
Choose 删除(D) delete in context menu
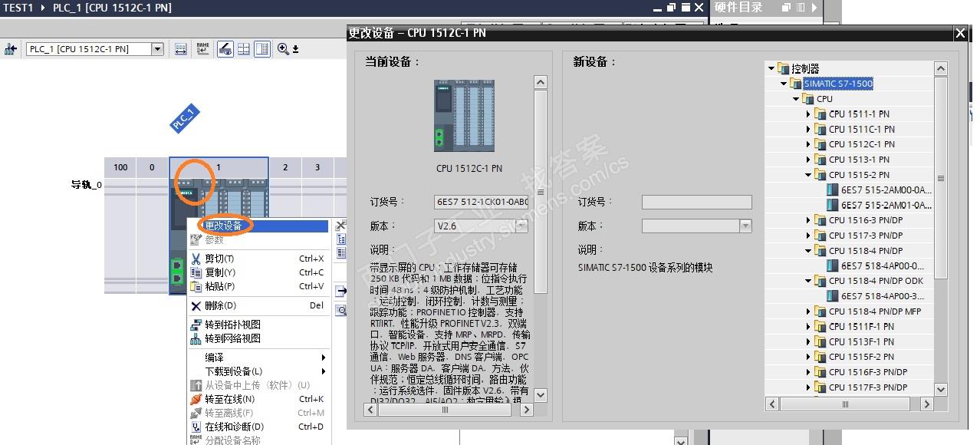click(259, 305)
